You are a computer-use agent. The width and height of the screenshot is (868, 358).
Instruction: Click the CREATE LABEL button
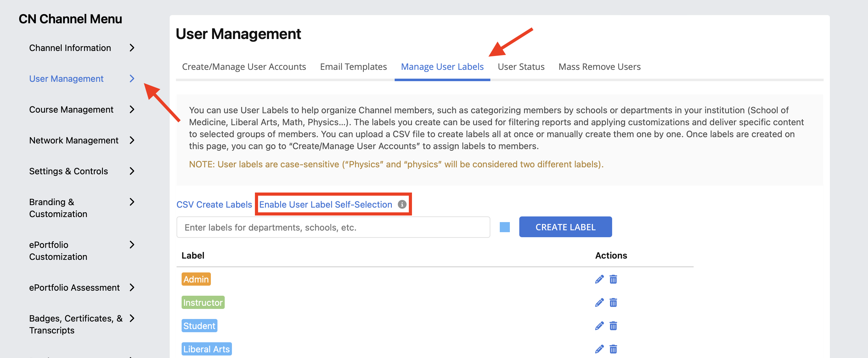point(566,227)
